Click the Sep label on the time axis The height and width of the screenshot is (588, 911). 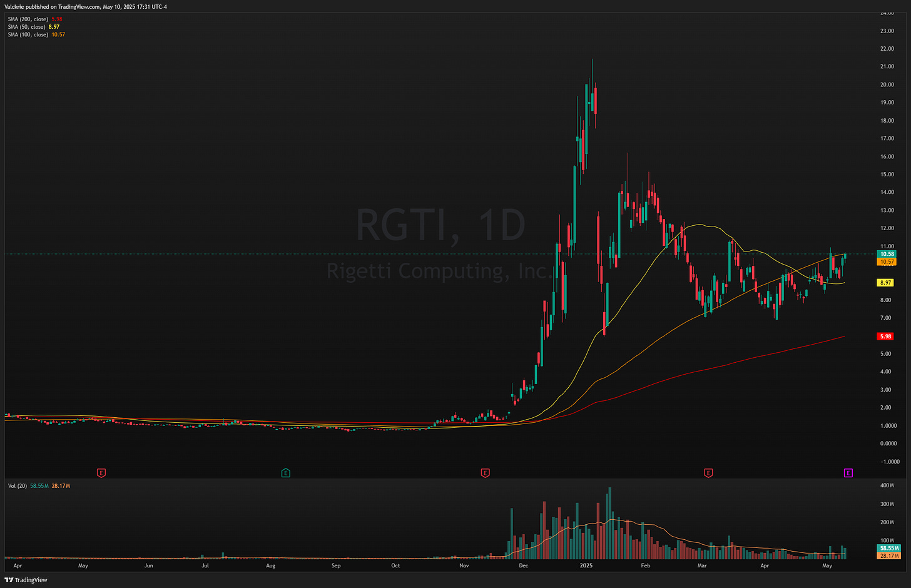(336, 565)
